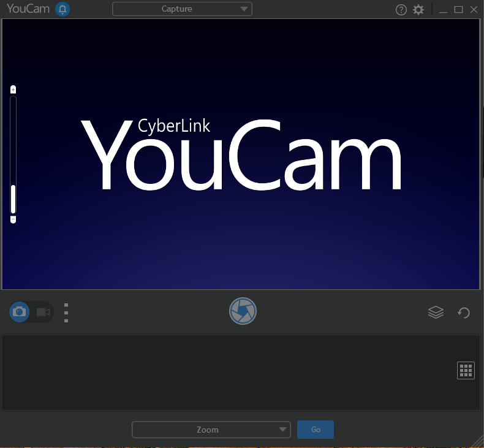Viewport: 484px width, 448px height.
Task: Open the three-dot more options menu
Action: coord(66,313)
